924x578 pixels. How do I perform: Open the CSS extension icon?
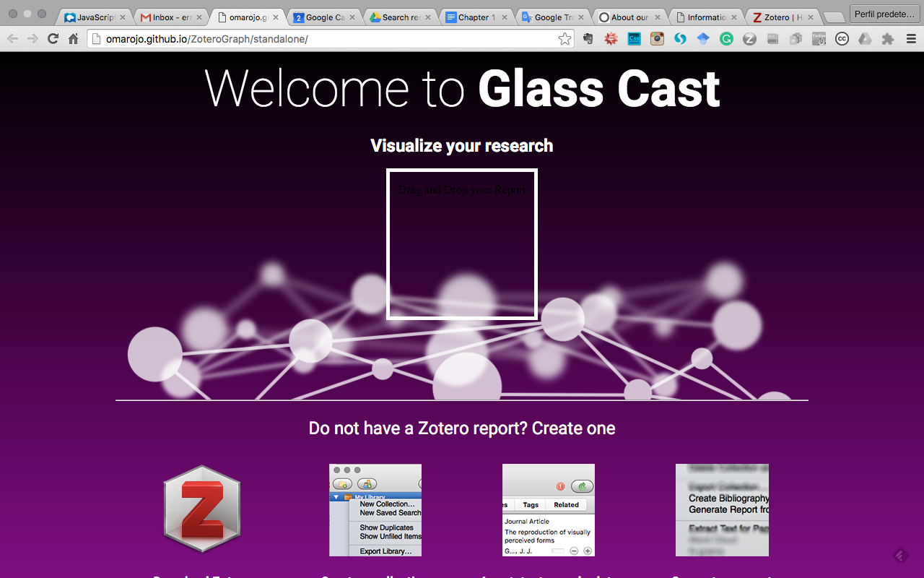pyautogui.click(x=634, y=39)
